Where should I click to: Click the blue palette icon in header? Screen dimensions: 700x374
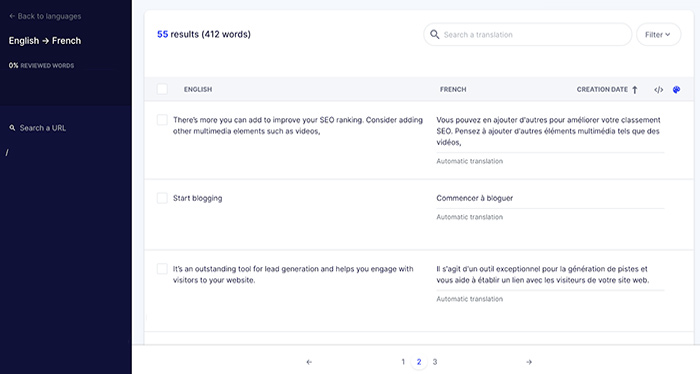click(676, 90)
